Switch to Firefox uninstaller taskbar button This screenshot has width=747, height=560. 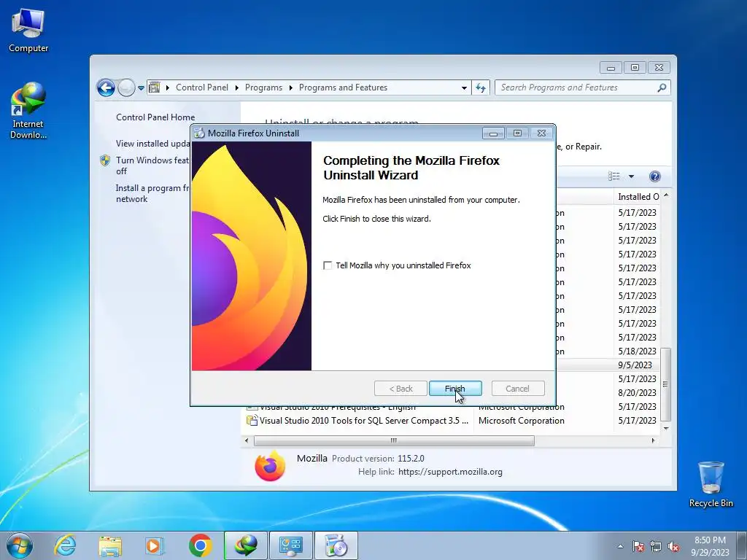[336, 545]
